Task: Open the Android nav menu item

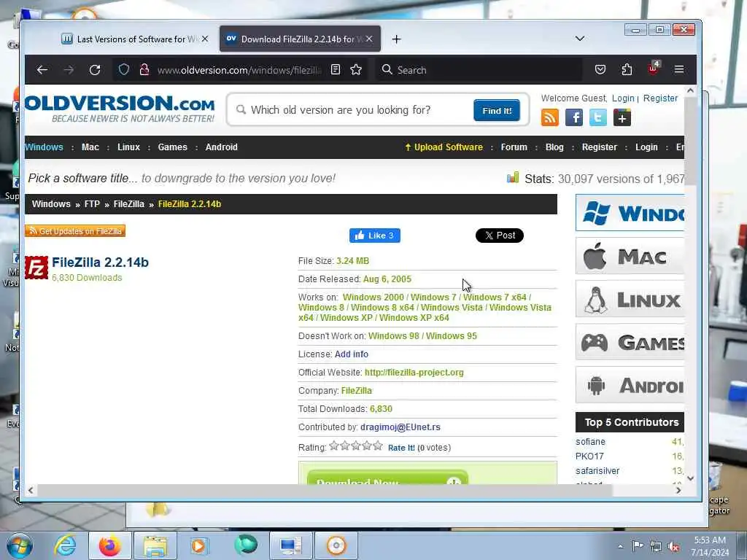Action: click(222, 147)
